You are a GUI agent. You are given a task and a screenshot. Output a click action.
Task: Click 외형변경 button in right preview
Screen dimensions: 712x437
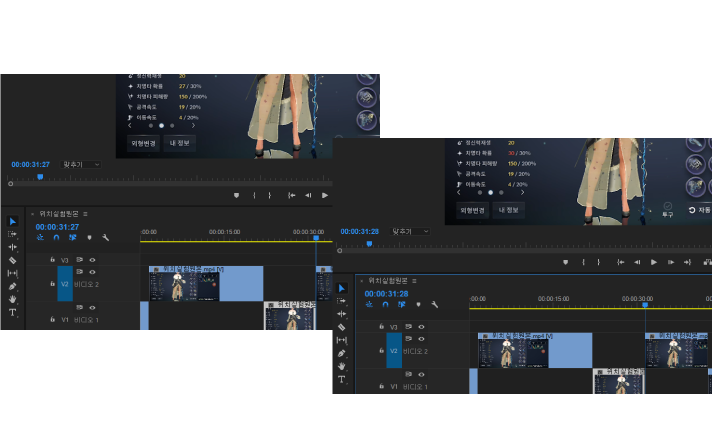click(x=472, y=210)
